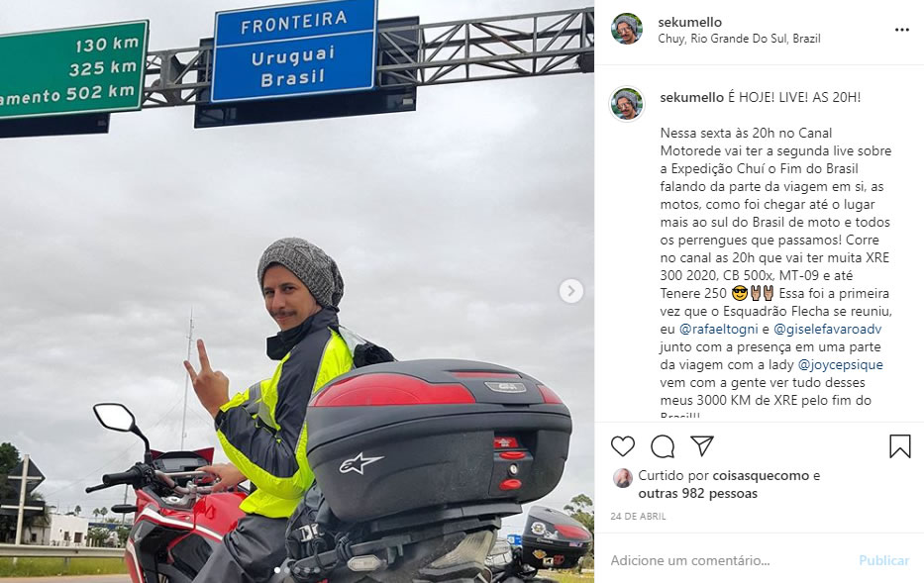Open @rafaeltogni profile mention

point(718,329)
